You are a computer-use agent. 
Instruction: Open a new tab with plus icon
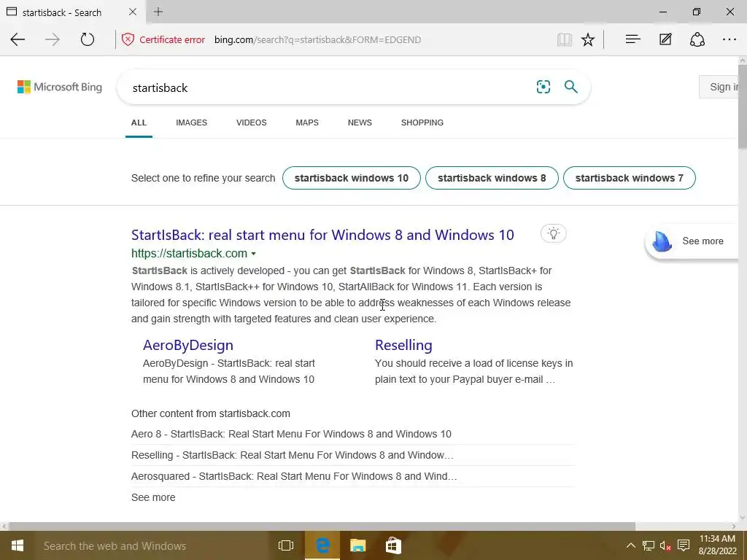[158, 12]
